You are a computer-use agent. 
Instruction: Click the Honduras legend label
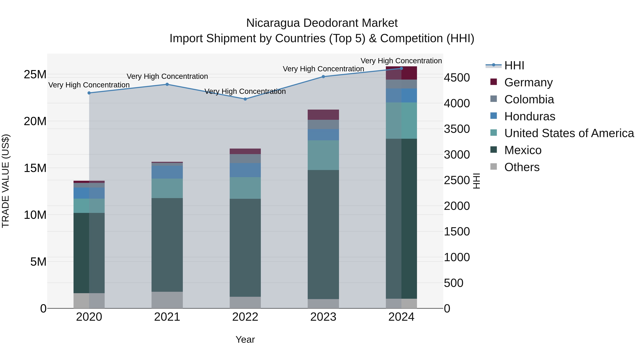pyautogui.click(x=530, y=116)
